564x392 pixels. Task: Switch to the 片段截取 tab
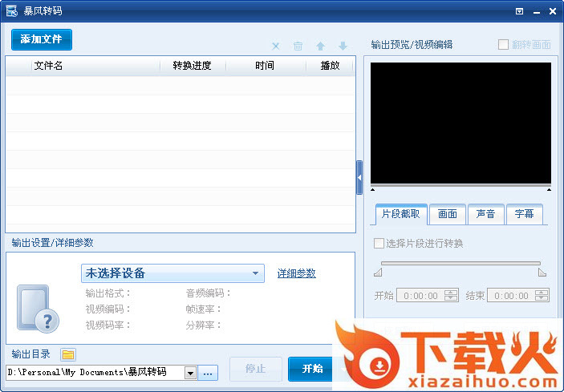pos(401,214)
